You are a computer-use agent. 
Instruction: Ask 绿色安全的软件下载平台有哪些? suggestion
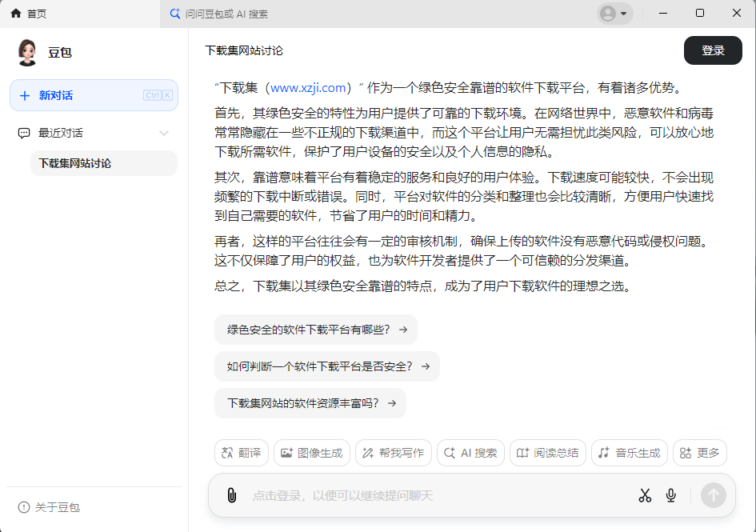coord(316,330)
